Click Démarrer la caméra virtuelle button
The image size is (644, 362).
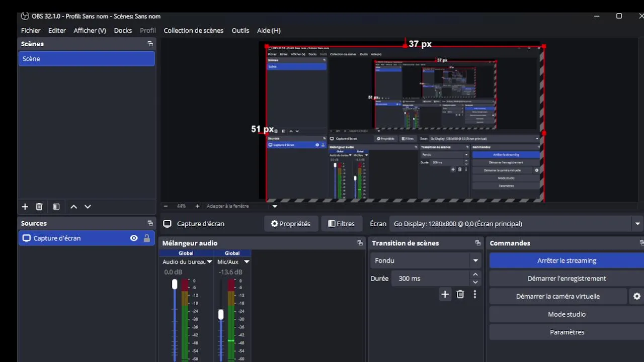click(558, 297)
